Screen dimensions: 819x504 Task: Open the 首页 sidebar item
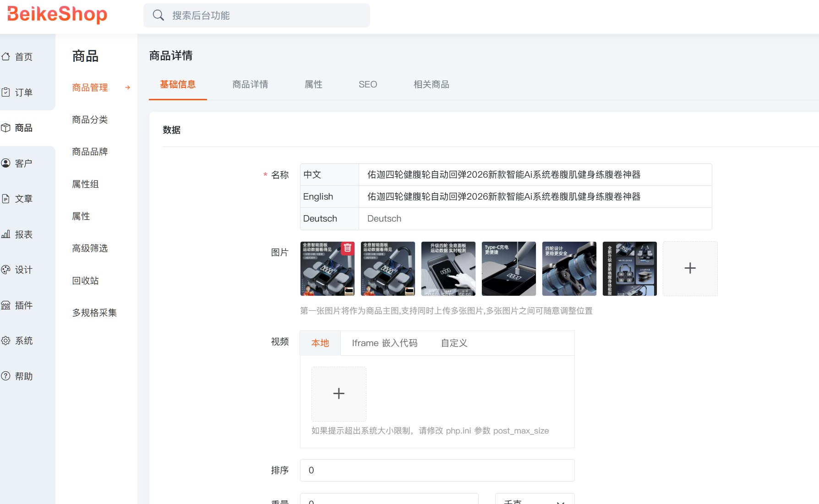pyautogui.click(x=24, y=57)
